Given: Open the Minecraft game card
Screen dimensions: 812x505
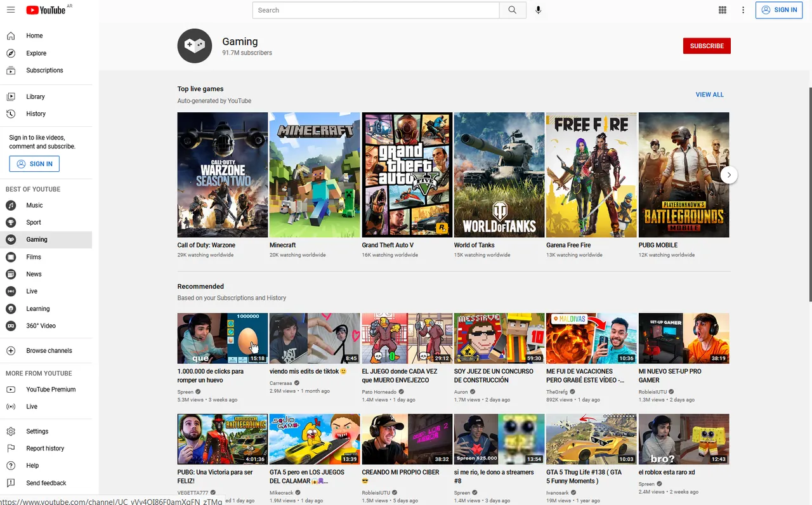Looking at the screenshot, I should 315,185.
